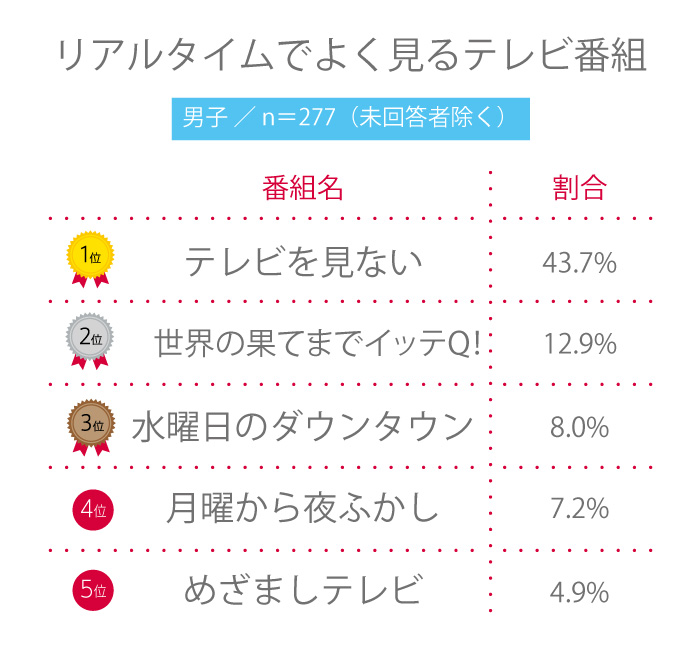700x650 pixels.
Task: Click the bronze 3位 medal icon
Action: point(90,424)
